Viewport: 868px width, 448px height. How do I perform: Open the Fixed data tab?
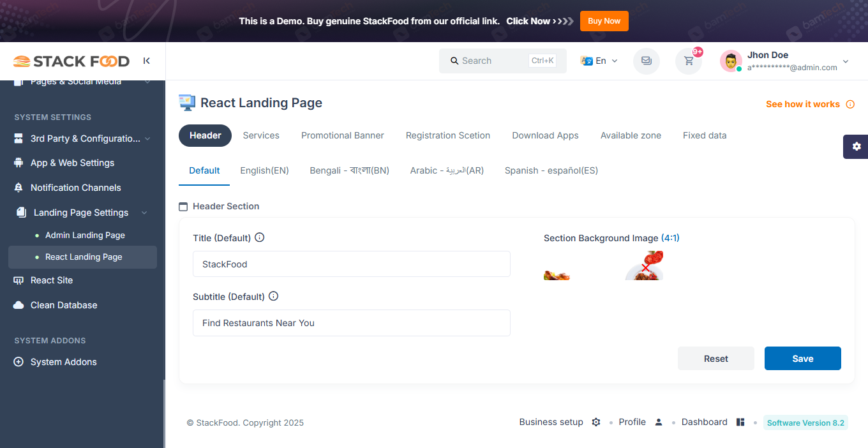tap(705, 135)
